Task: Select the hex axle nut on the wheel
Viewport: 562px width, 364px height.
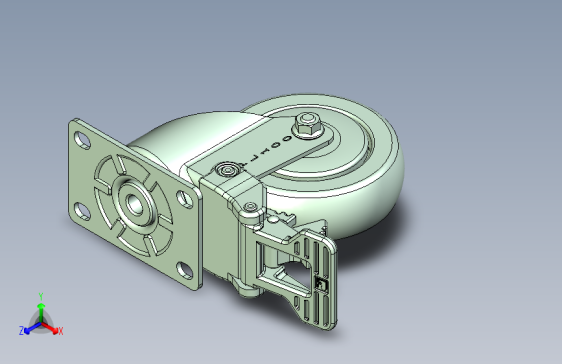Action: tap(307, 124)
